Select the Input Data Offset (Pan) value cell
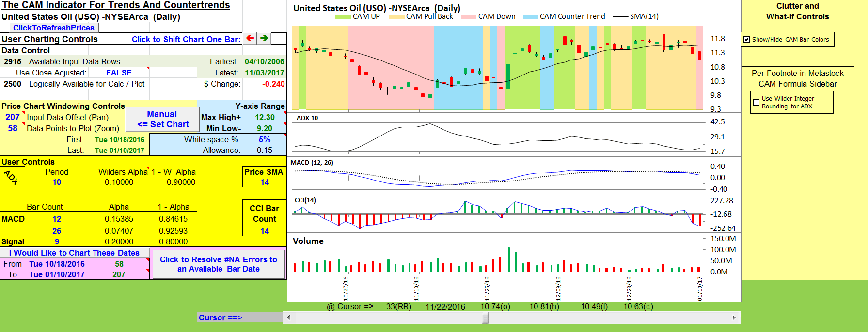The width and height of the screenshot is (868, 332). tap(13, 117)
